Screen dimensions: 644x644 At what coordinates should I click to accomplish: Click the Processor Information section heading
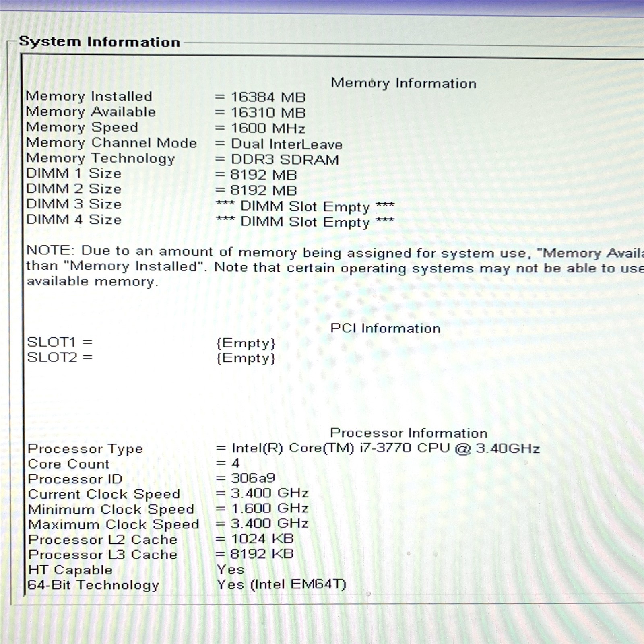[409, 433]
